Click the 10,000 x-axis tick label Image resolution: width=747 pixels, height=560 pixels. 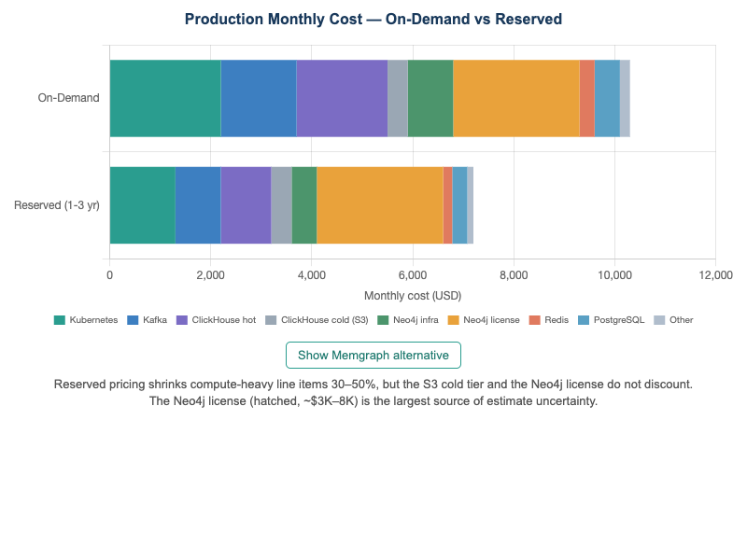614,275
